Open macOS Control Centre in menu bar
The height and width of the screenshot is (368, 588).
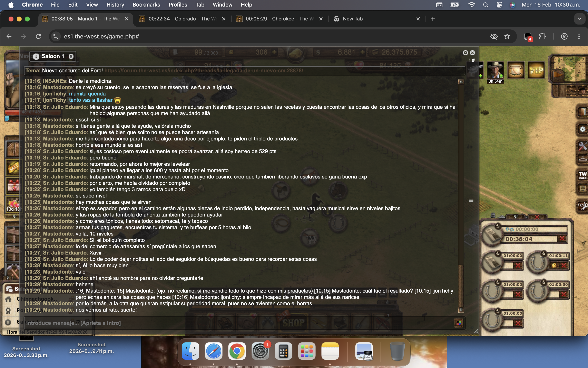(499, 5)
